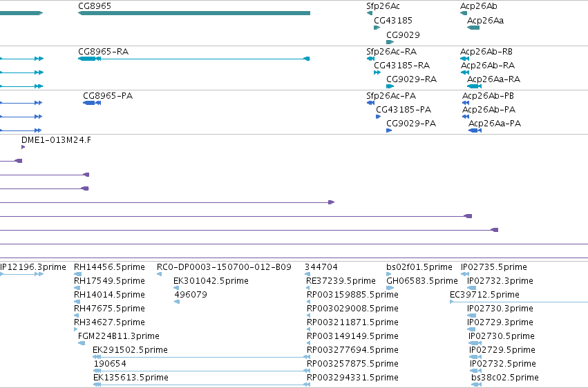The height and width of the screenshot is (388, 588).
Task: Click the Acp26Aa gene arrow glyph
Action: [473, 28]
